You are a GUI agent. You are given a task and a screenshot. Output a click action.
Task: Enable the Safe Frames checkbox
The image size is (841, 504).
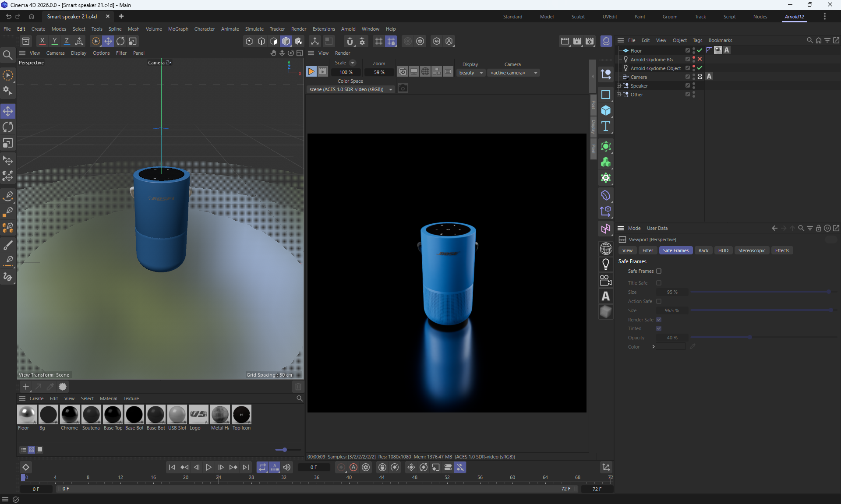click(659, 271)
